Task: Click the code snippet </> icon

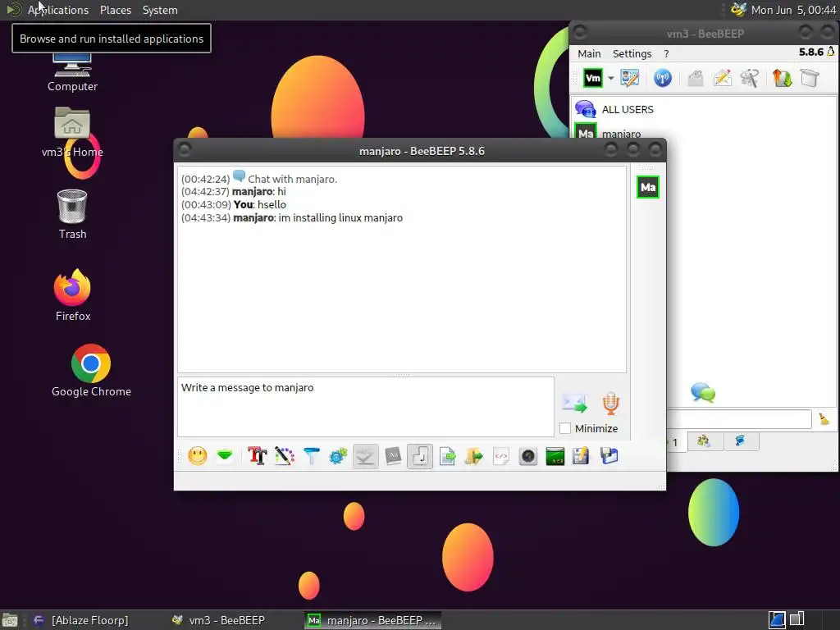Action: [501, 456]
